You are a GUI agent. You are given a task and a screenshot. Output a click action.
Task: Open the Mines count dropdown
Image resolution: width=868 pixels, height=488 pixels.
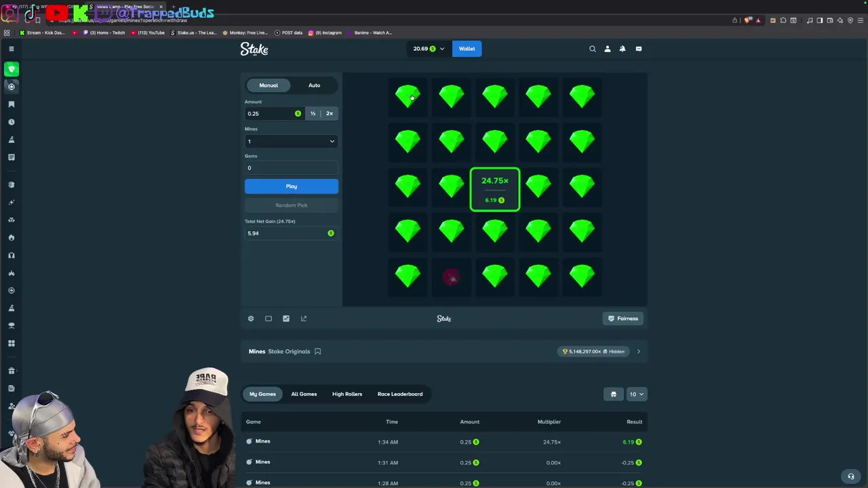click(x=291, y=141)
